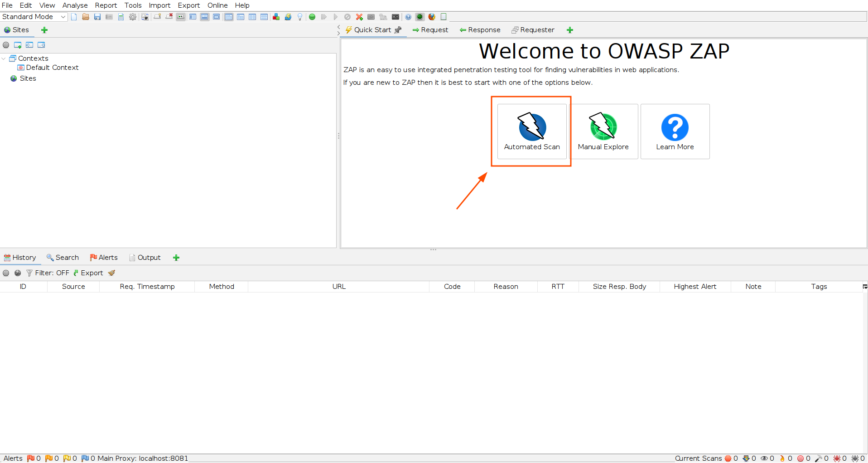Click the Filter: OFF button
The height and width of the screenshot is (463, 868).
click(48, 273)
